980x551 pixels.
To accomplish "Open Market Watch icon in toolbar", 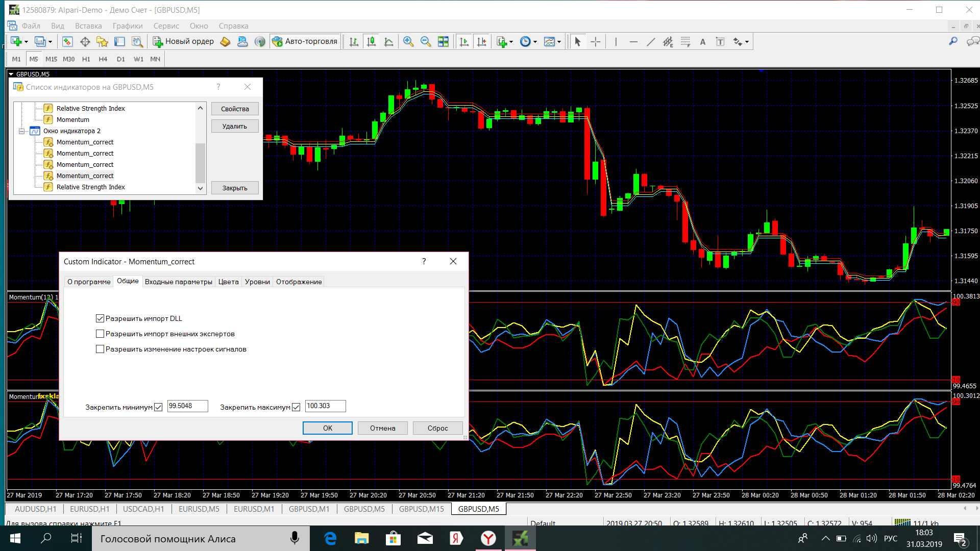I will click(67, 42).
